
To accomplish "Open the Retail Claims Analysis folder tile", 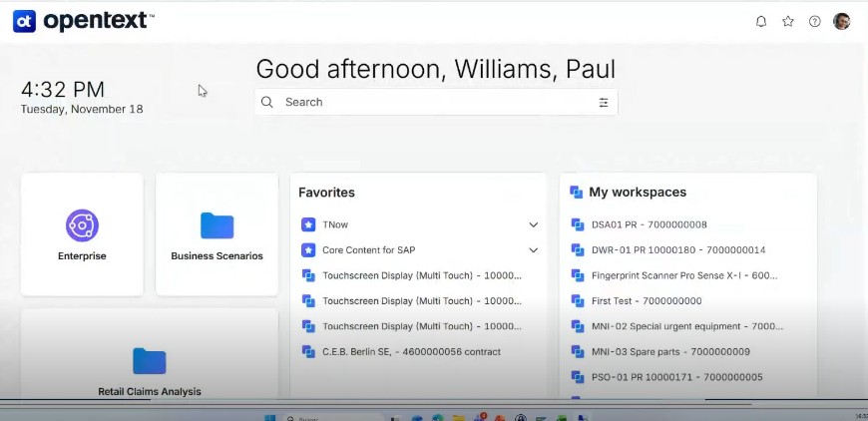I will point(150,354).
